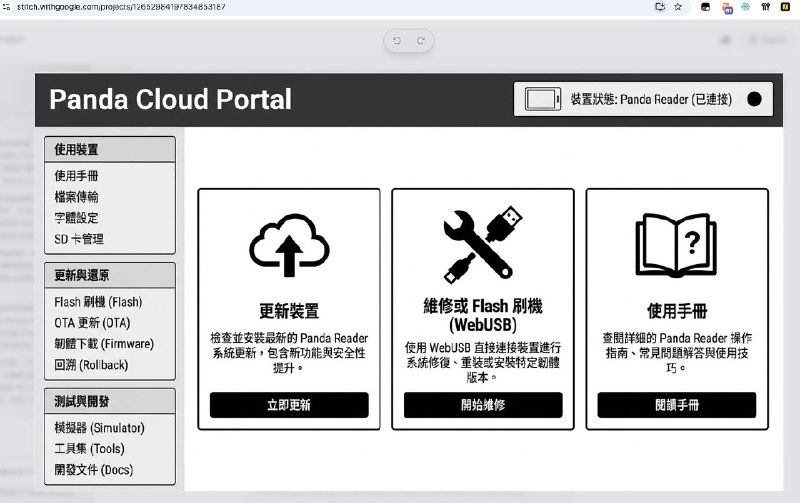The height and width of the screenshot is (503, 800).
Task: Open 檔案傳輸 in sidebar
Action: [76, 197]
